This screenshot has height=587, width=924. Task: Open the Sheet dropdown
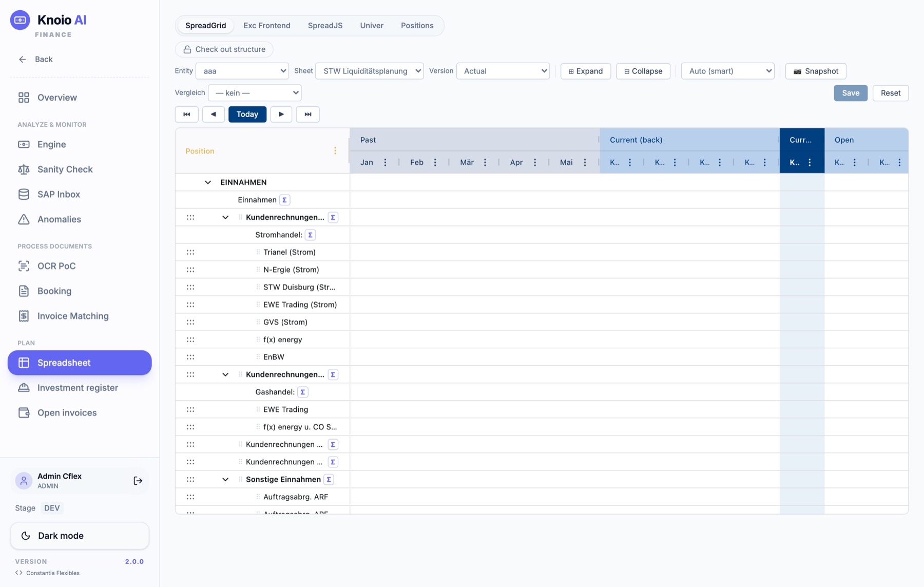[370, 71]
